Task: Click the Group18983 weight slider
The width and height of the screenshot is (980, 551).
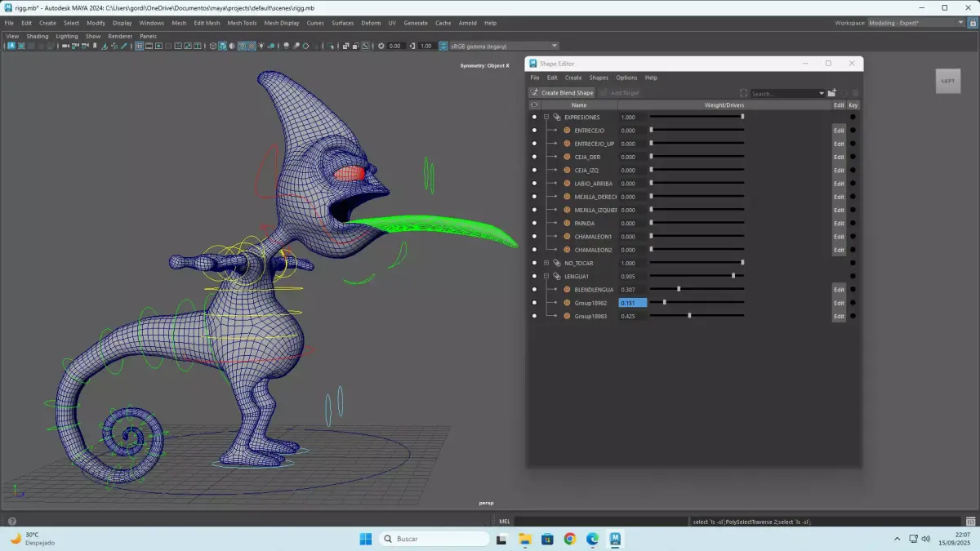Action: pyautogui.click(x=697, y=316)
